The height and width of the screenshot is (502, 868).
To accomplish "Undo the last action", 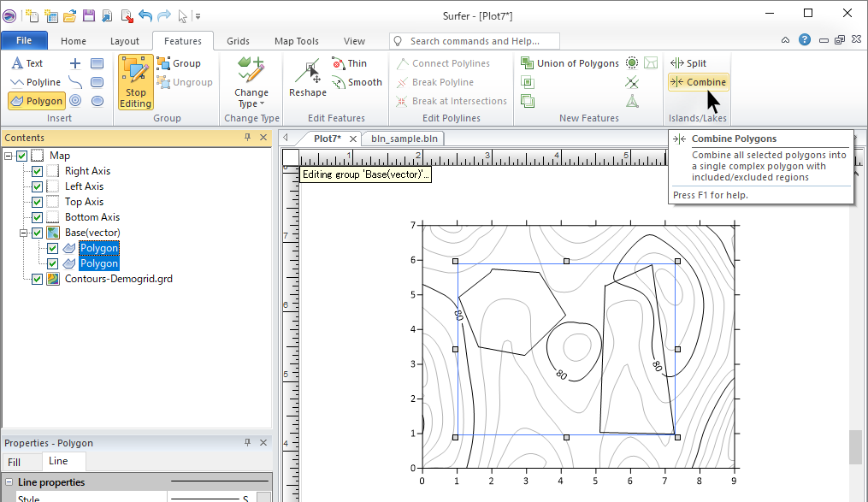I will coord(145,16).
